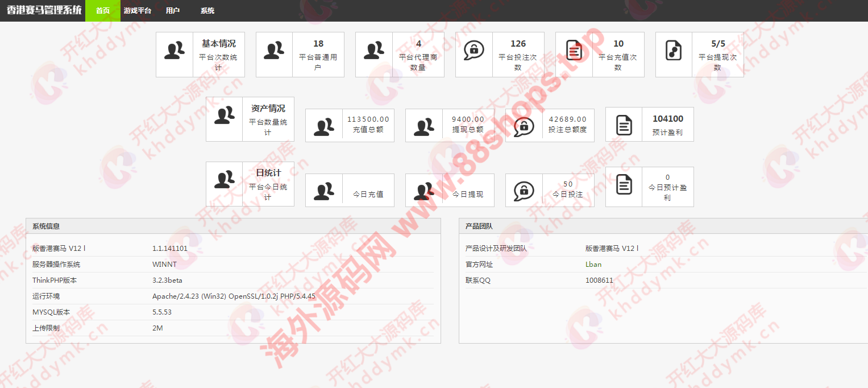Click the lock bubble icon for 今日投注
The width and height of the screenshot is (868, 388).
(x=524, y=191)
